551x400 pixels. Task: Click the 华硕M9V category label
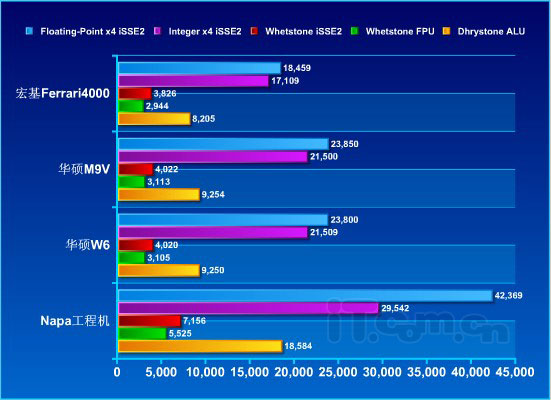(84, 169)
